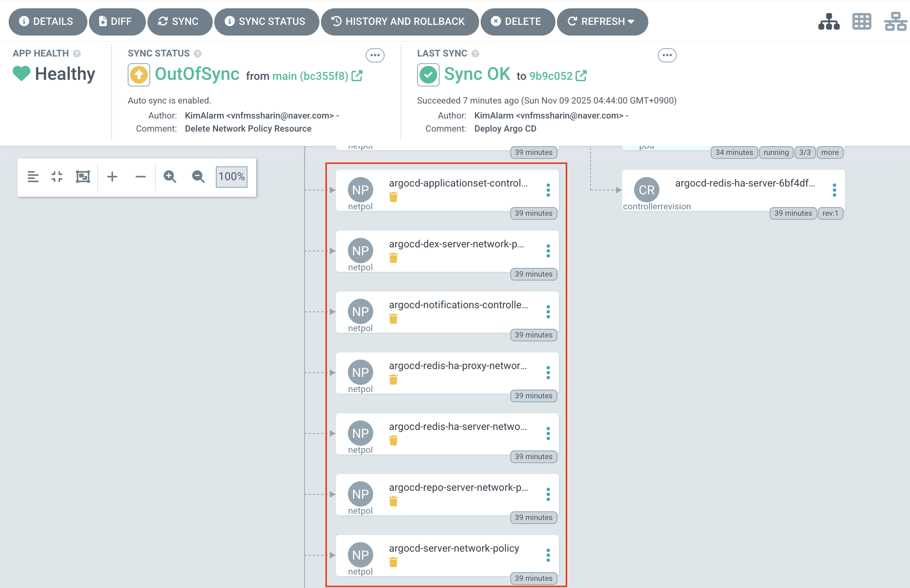Click the DIFF button

pos(117,22)
